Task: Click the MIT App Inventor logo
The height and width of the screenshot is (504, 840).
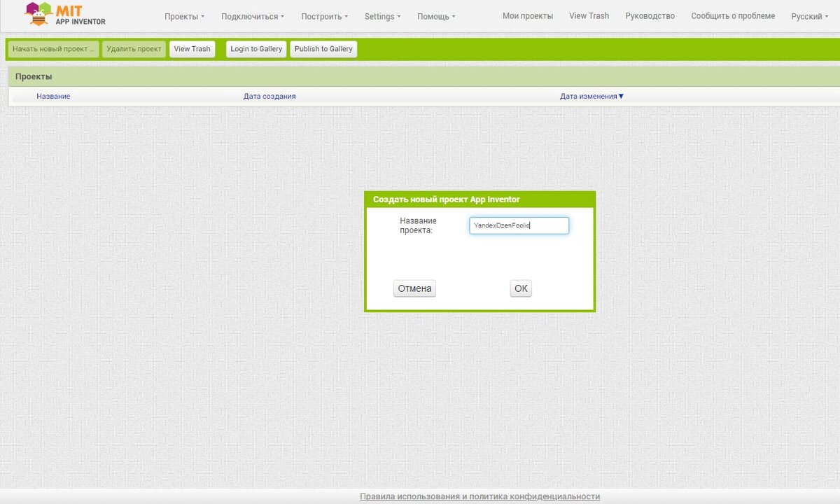Action: tap(64, 14)
